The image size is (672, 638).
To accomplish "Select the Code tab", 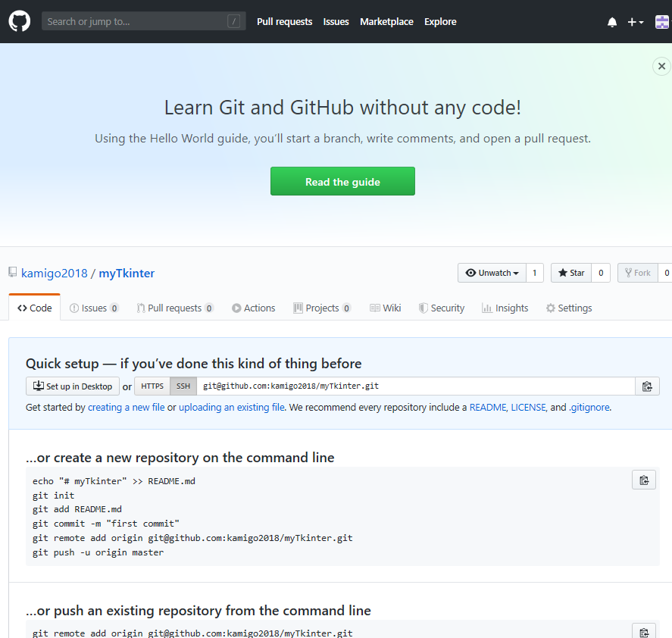I will click(35, 308).
